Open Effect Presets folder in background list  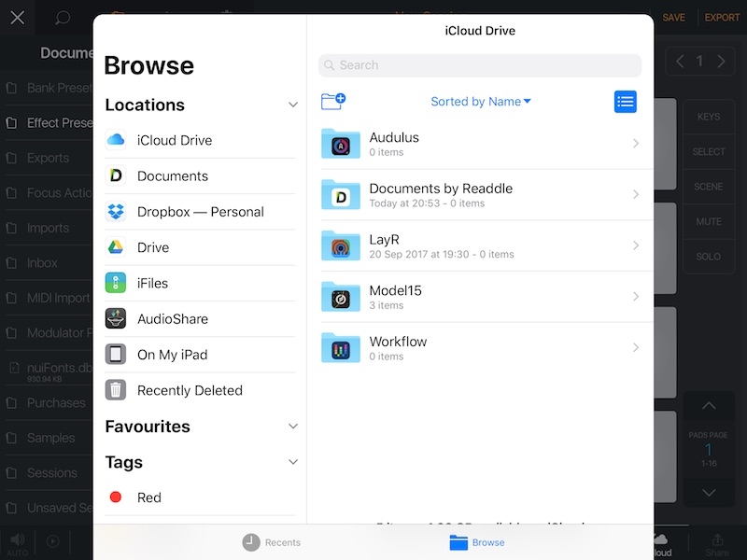tap(49, 123)
